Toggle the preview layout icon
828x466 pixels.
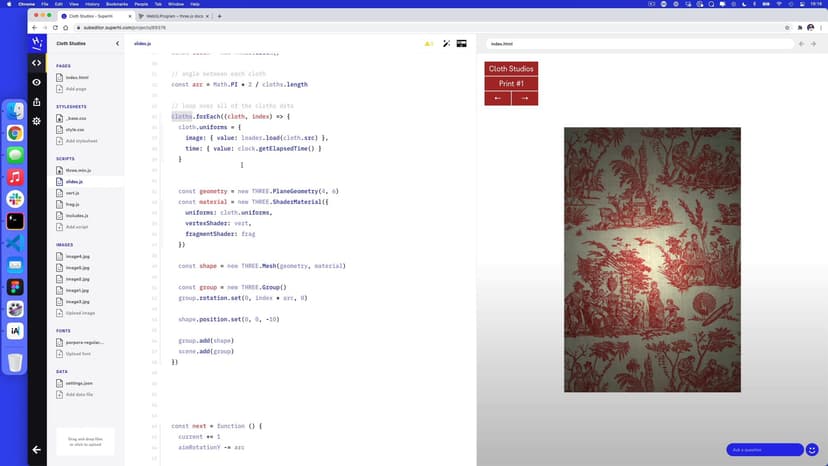[462, 44]
